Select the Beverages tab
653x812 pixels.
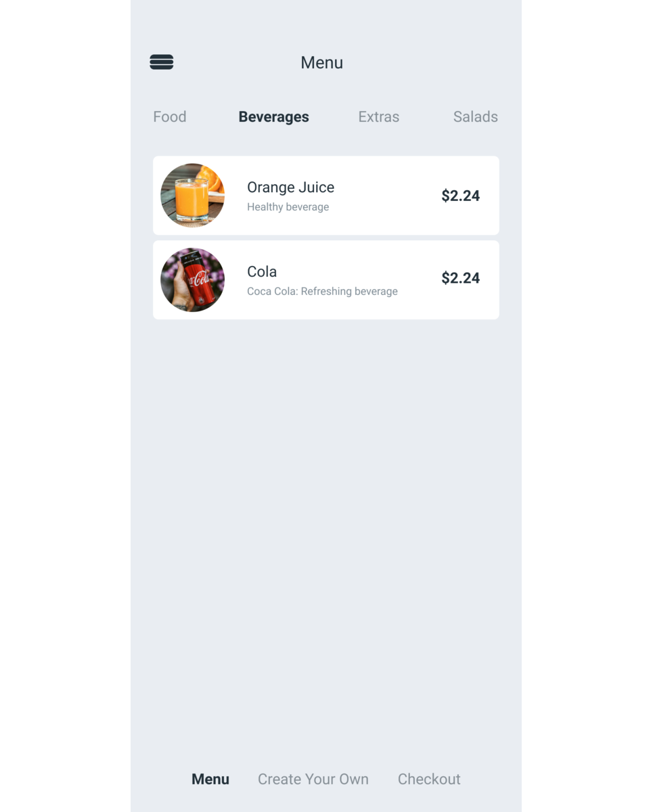tap(273, 117)
